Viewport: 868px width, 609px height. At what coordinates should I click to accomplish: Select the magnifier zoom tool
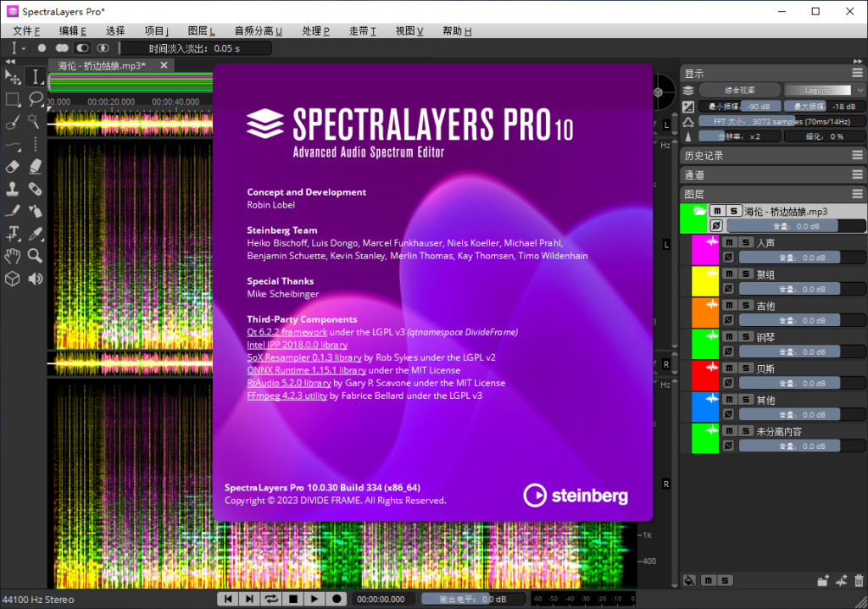tap(36, 256)
